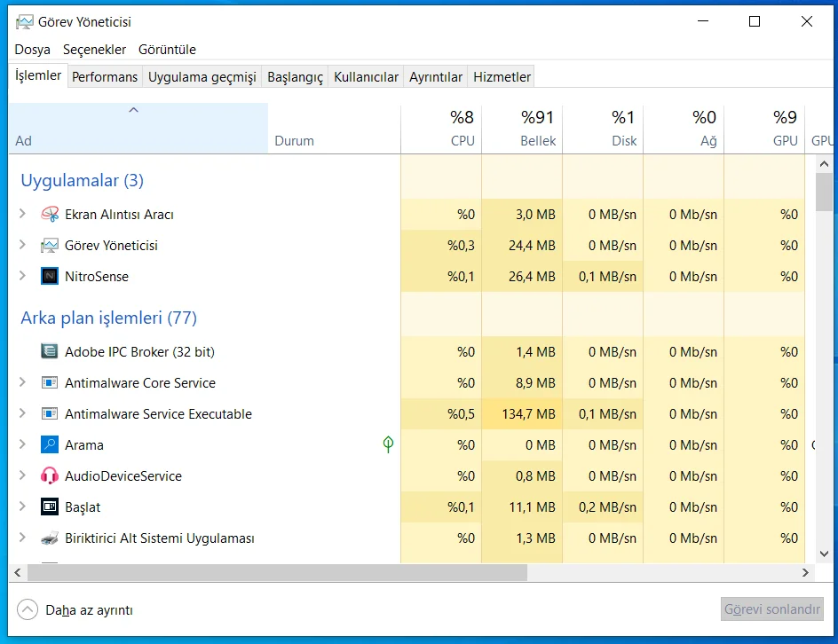This screenshot has width=838, height=644.
Task: Click the vertical scrollbar down arrow
Action: pos(824,554)
